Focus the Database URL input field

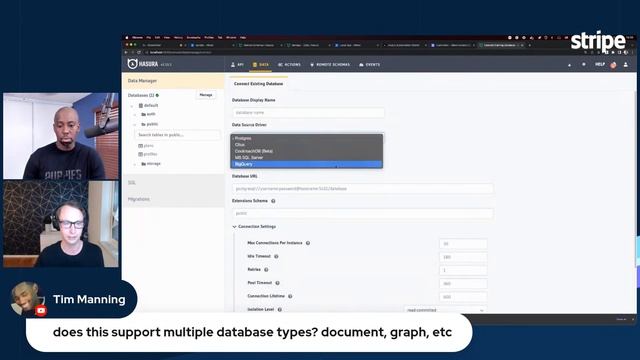pos(362,189)
